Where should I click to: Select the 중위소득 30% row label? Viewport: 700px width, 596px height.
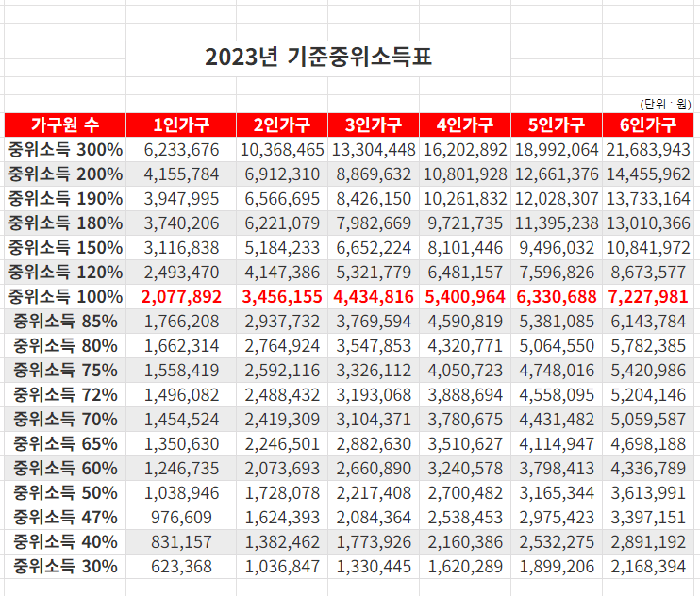[x=65, y=567]
